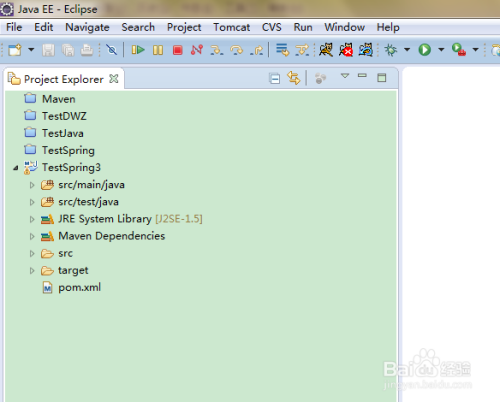Image resolution: width=500 pixels, height=402 pixels.
Task: Select the target folder label
Action: tap(73, 270)
